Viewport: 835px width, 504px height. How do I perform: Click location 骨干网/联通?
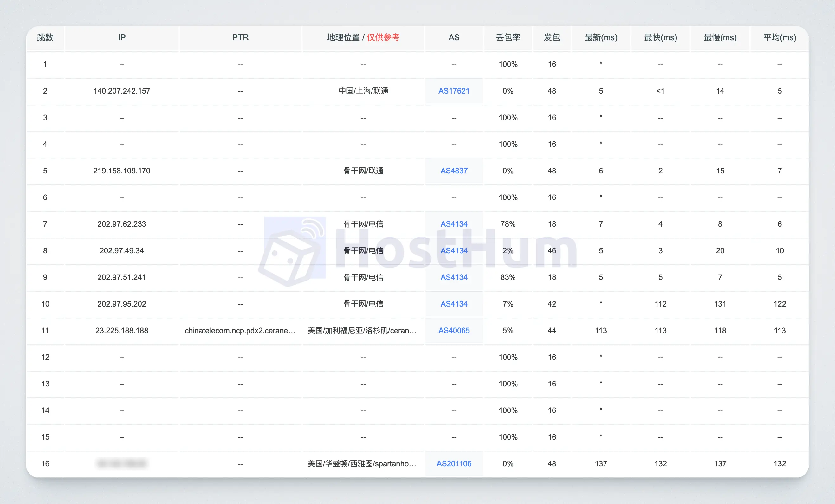[x=363, y=171]
